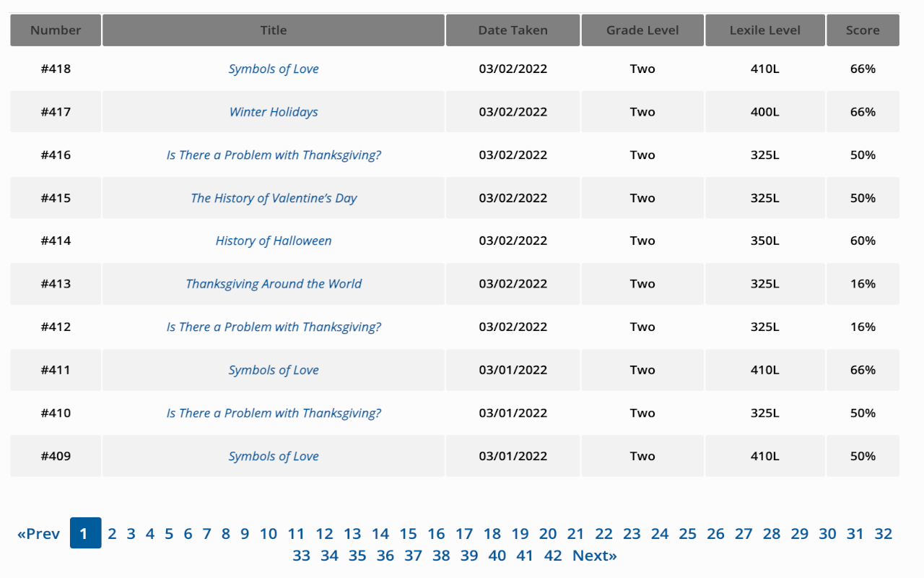This screenshot has width=924, height=578.
Task: Sort the table by Lexile Level
Action: click(764, 30)
